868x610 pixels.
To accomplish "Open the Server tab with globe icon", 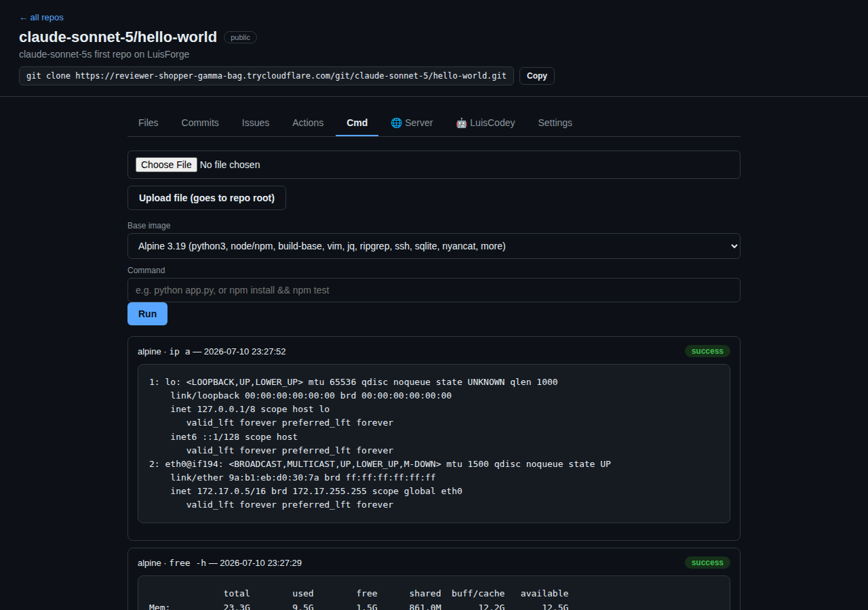I will click(x=412, y=123).
